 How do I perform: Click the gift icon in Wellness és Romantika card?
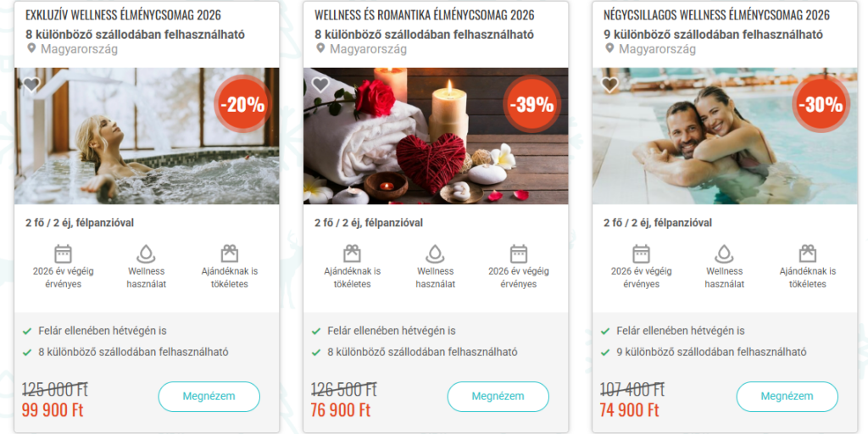352,253
